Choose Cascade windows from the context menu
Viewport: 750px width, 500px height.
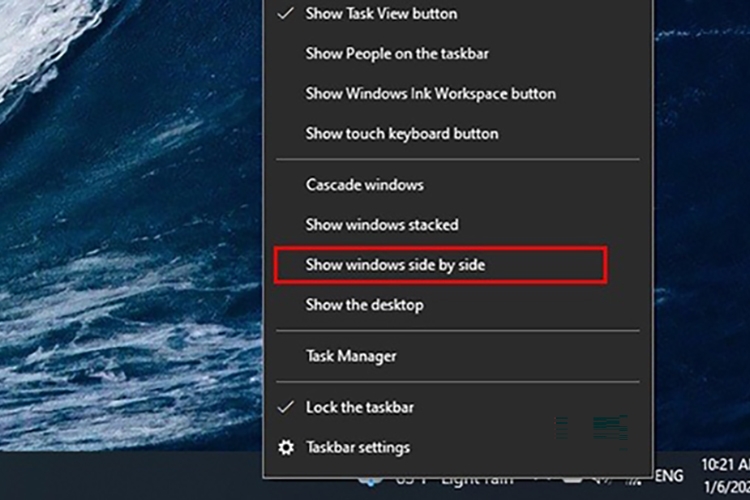pos(364,185)
